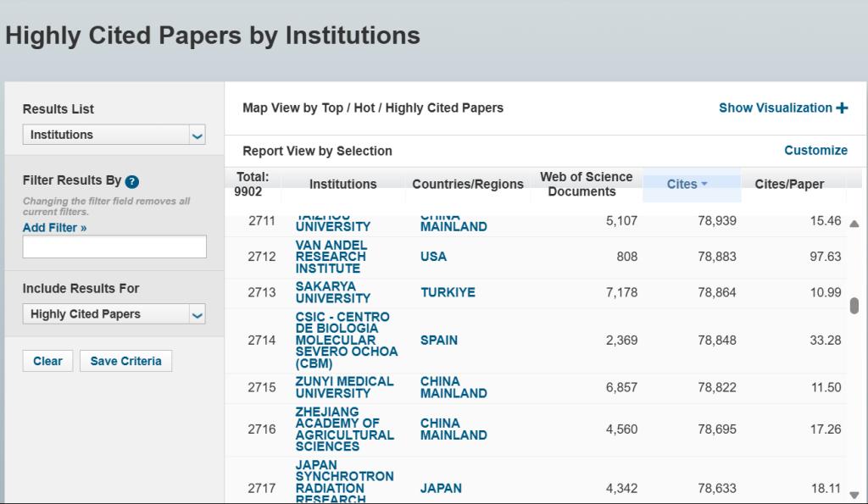Screen dimensions: 868x504
Task: Click the Total: 9902 count header
Action: tap(252, 184)
